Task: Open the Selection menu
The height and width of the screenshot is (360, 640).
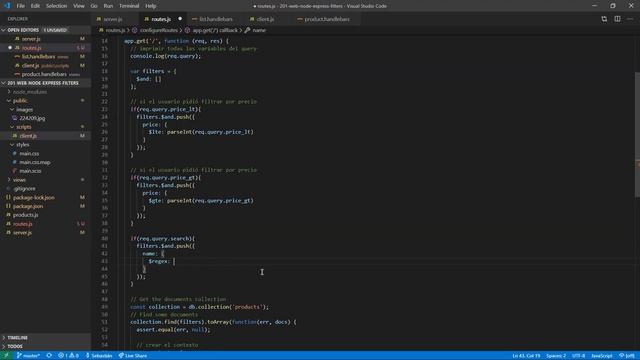Action: 56,6
